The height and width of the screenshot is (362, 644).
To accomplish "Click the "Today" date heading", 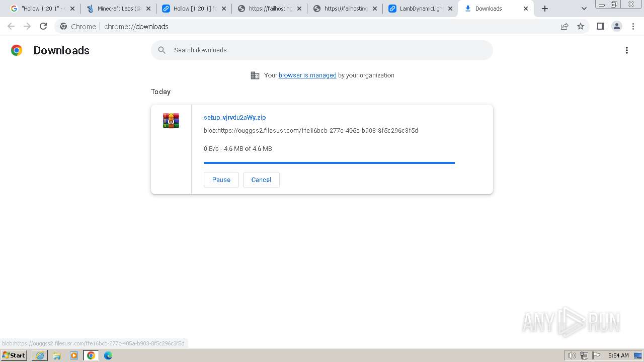I will tap(160, 92).
